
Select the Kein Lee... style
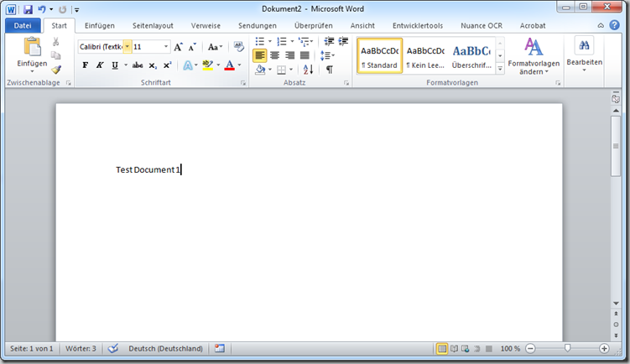coord(425,56)
